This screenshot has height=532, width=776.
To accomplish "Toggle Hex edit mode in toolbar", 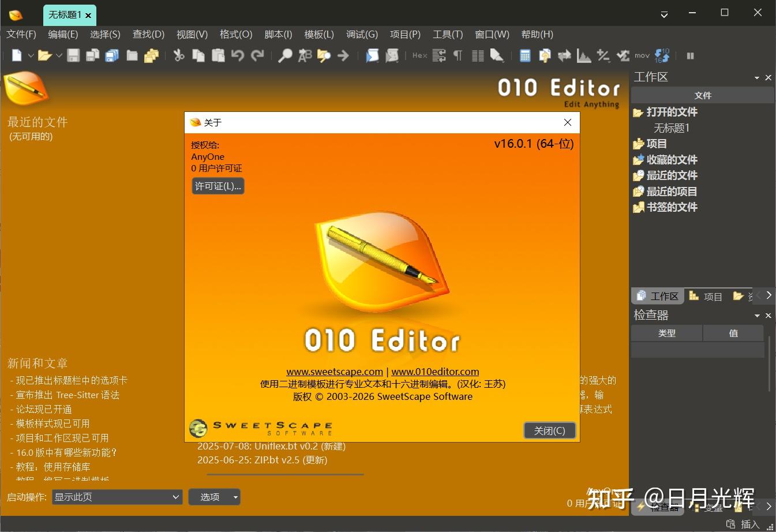I will tap(420, 55).
